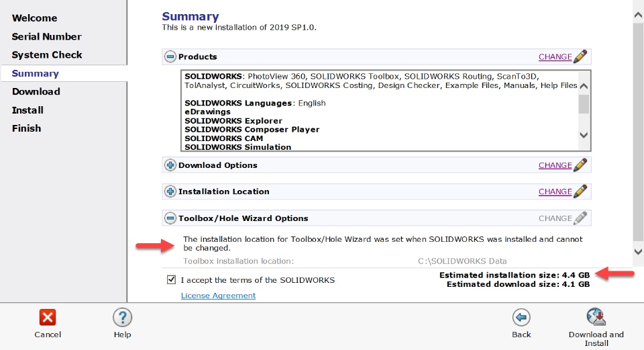Viewport: 644px width, 350px height.
Task: Click the red Cancel X icon
Action: coord(48,318)
